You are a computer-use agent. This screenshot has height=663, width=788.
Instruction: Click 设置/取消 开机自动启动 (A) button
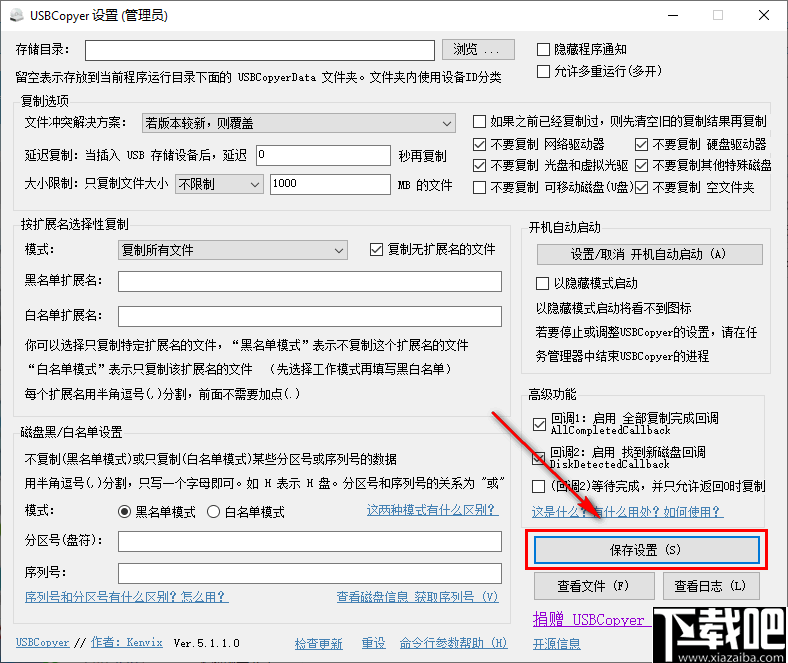[649, 254]
